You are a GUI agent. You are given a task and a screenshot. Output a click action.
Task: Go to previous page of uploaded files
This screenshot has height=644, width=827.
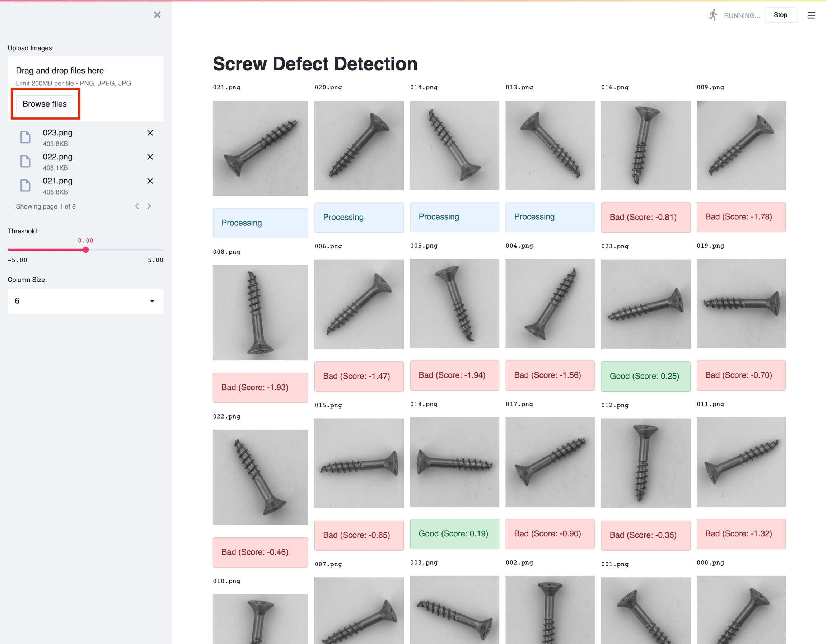tap(137, 206)
